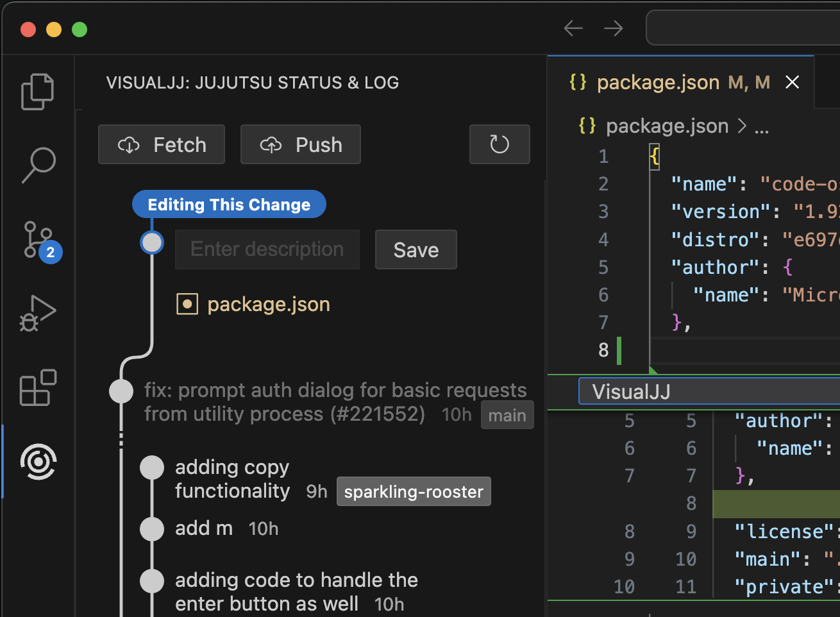Select the VisualJJ activity bar icon
This screenshot has width=840, height=617.
38,461
